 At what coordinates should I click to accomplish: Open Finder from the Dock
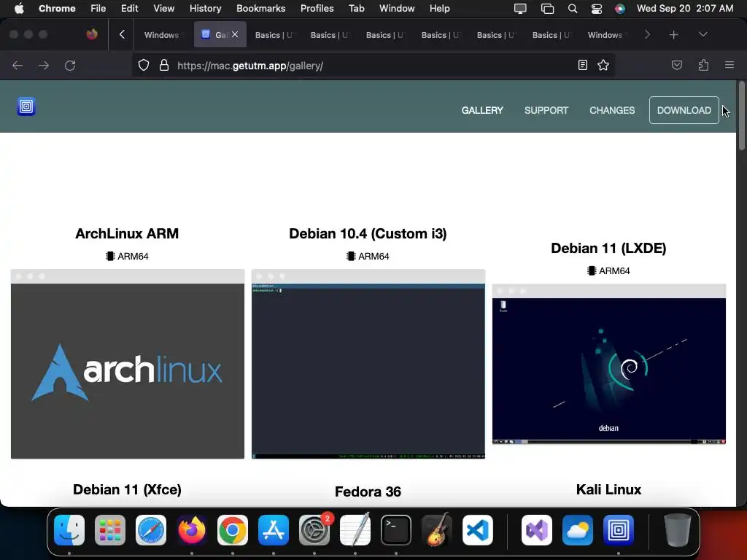69,529
